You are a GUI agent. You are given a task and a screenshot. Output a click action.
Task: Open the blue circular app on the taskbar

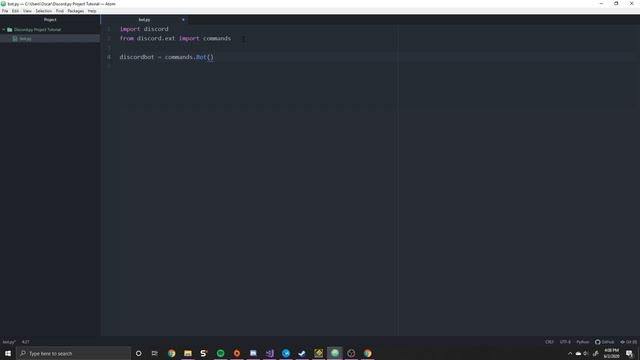(286, 353)
